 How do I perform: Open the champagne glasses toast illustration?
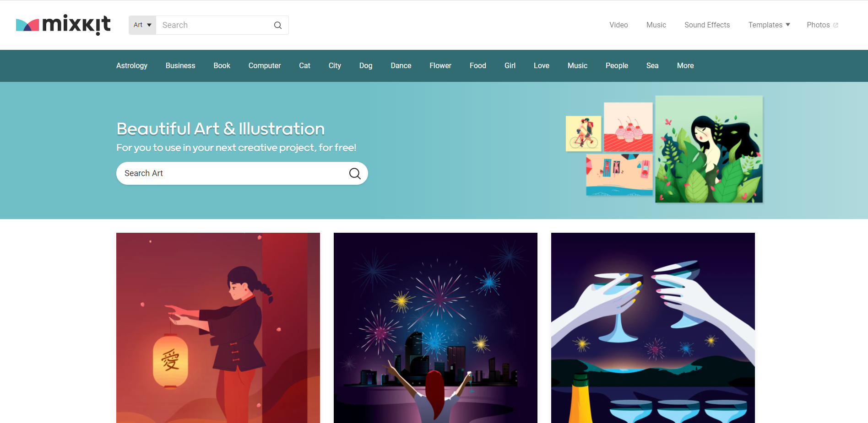pos(653,328)
